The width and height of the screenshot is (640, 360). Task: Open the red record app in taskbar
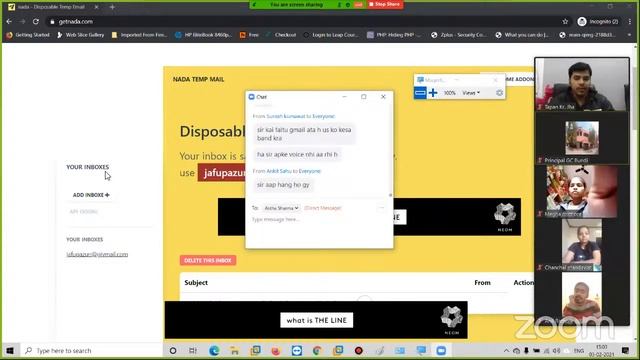tap(359, 351)
